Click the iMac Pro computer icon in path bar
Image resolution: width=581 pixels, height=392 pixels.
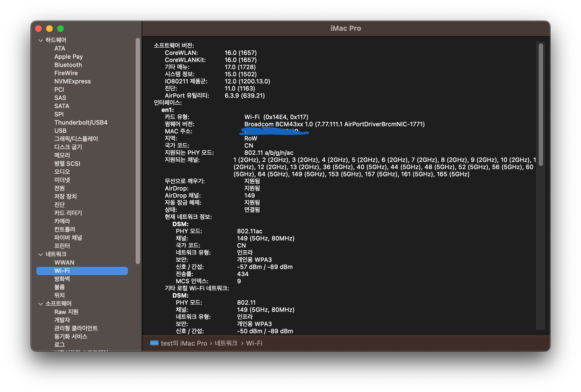click(x=154, y=343)
